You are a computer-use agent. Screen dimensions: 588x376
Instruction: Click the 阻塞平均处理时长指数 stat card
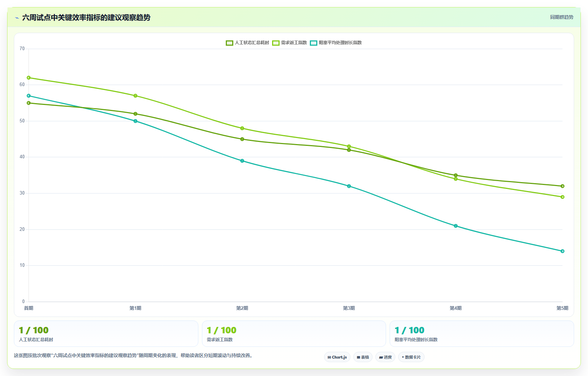pyautogui.click(x=482, y=334)
